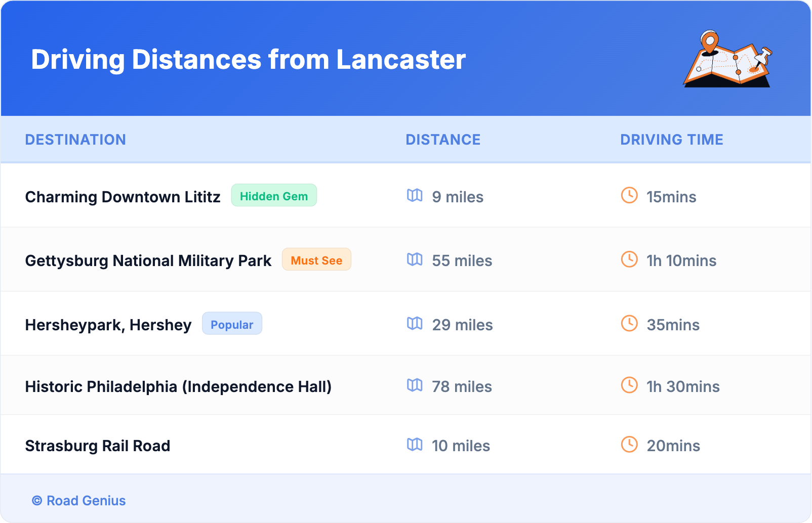This screenshot has height=523, width=812.
Task: Select the Strasburg Rail Road destination
Action: (98, 446)
